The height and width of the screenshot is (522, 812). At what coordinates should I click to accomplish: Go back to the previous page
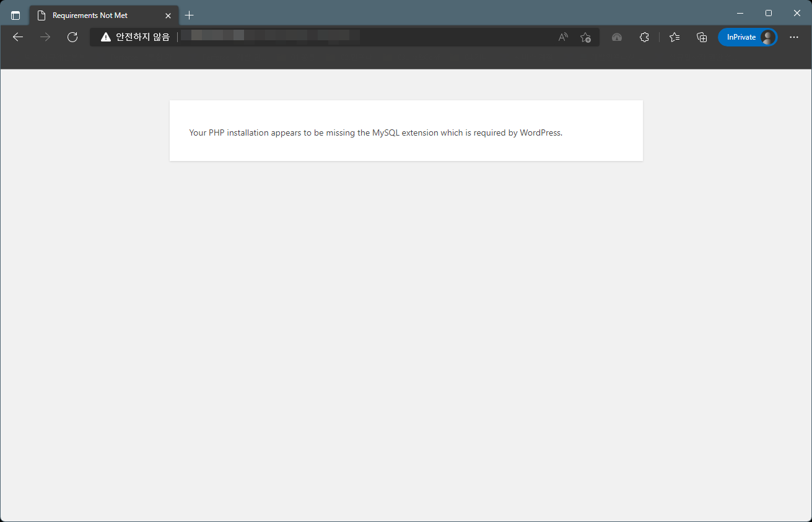[x=18, y=37]
